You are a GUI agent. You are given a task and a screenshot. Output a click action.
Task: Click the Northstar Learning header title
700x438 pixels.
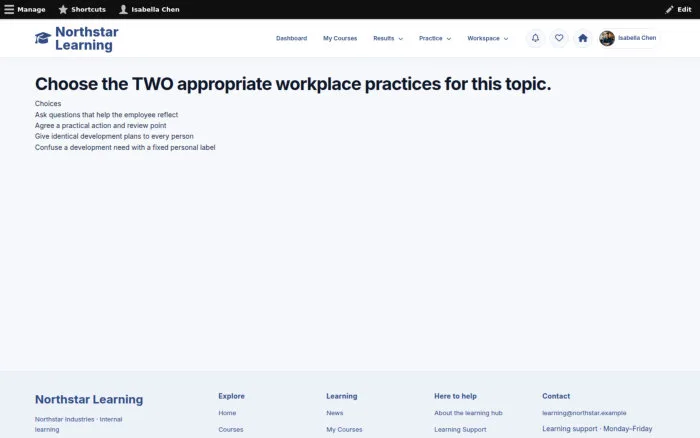click(87, 38)
